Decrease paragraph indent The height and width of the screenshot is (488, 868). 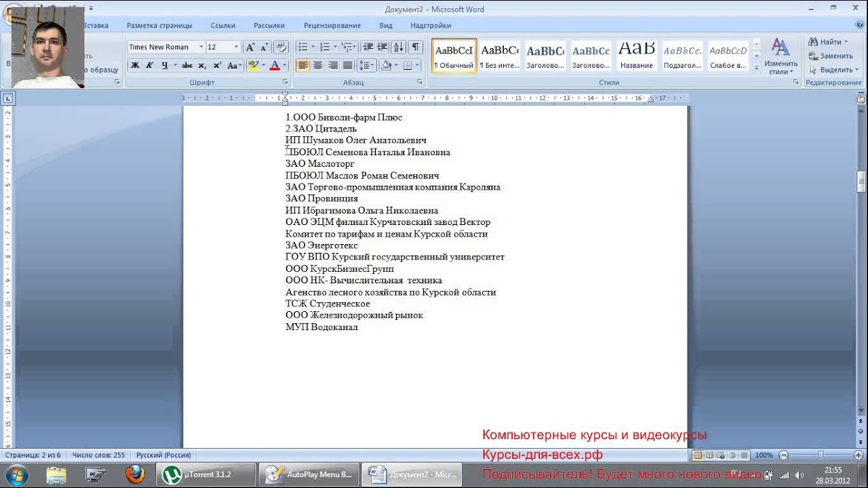368,47
